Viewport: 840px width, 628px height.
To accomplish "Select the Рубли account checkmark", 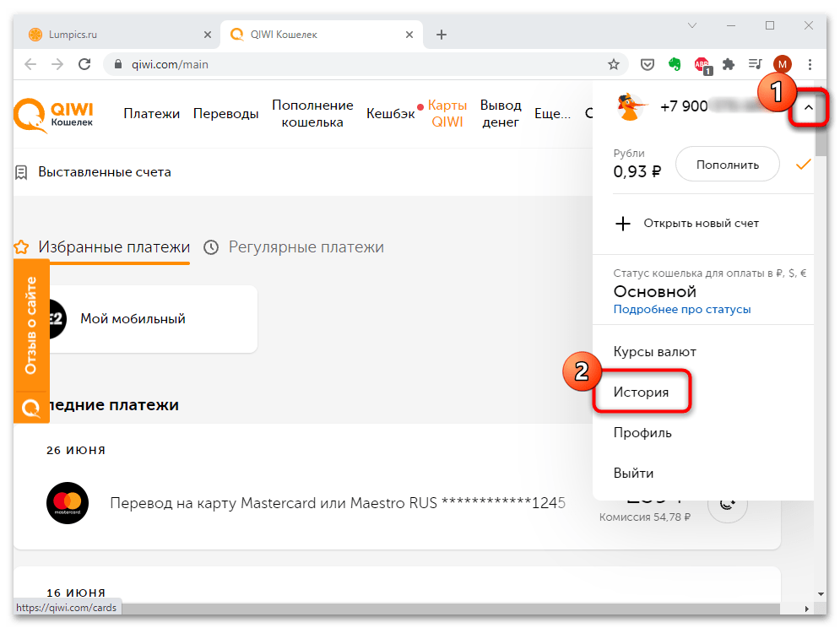I will click(x=802, y=165).
